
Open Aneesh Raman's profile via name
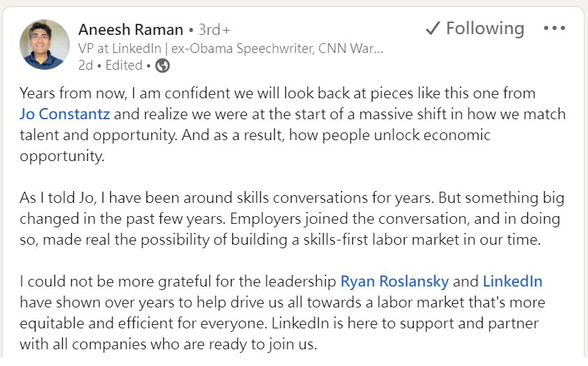coord(130,29)
